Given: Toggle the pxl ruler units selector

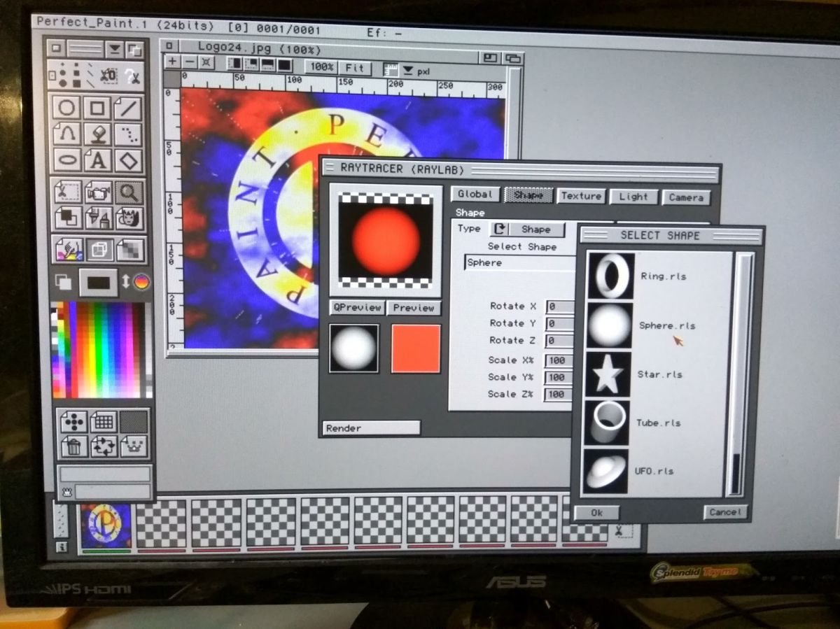Looking at the screenshot, I should point(408,70).
